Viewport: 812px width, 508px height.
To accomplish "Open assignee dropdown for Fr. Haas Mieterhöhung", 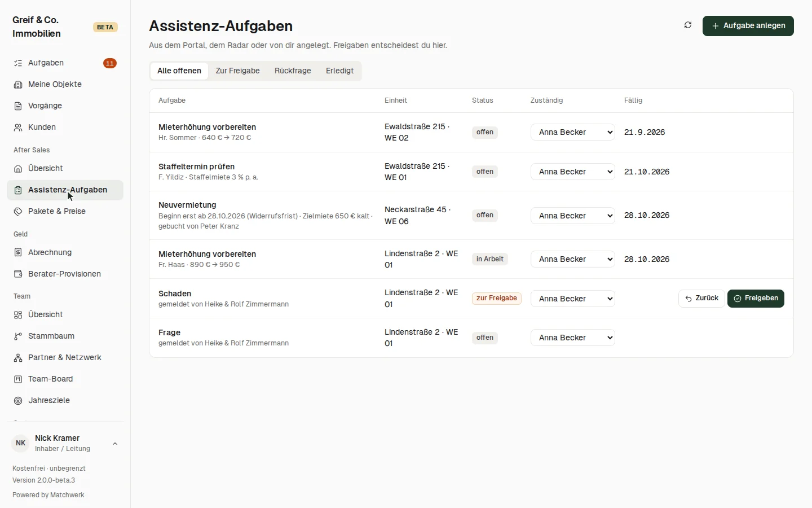I will [573, 259].
